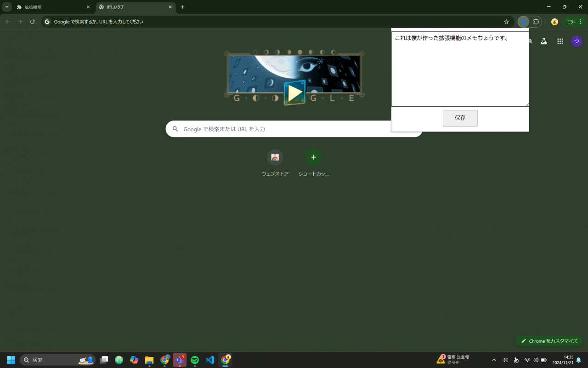Image resolution: width=588 pixels, height=368 pixels.
Task: Close the 新しいタブ tab
Action: (170, 7)
